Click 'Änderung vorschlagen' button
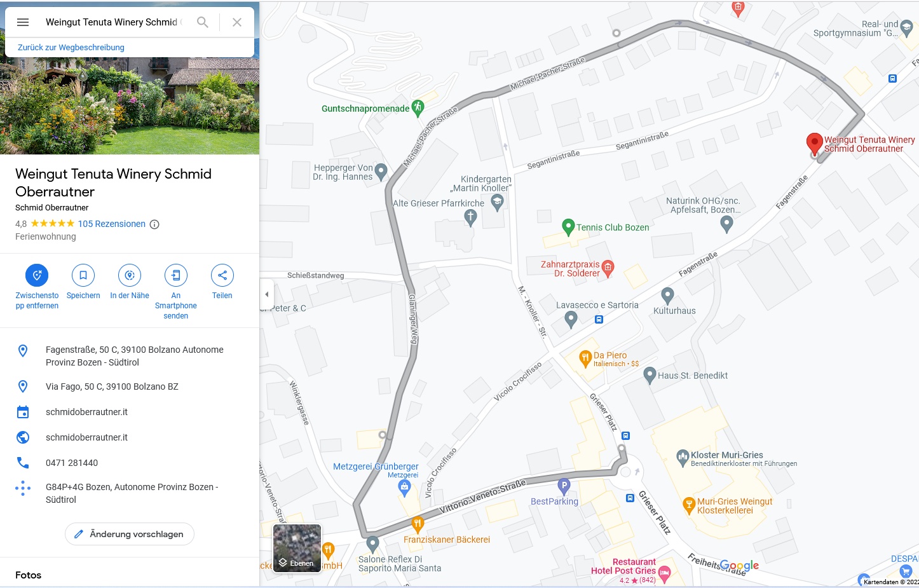919x588 pixels. tap(130, 534)
